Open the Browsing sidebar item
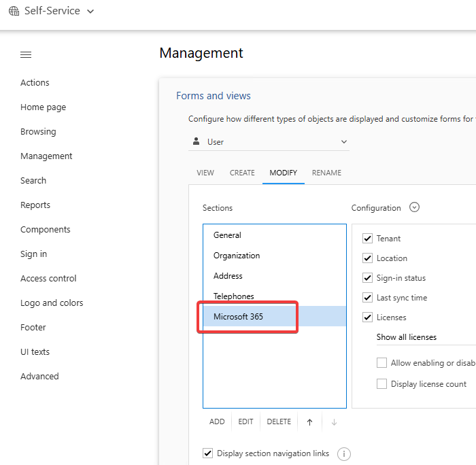The width and height of the screenshot is (476, 465). pyautogui.click(x=38, y=132)
